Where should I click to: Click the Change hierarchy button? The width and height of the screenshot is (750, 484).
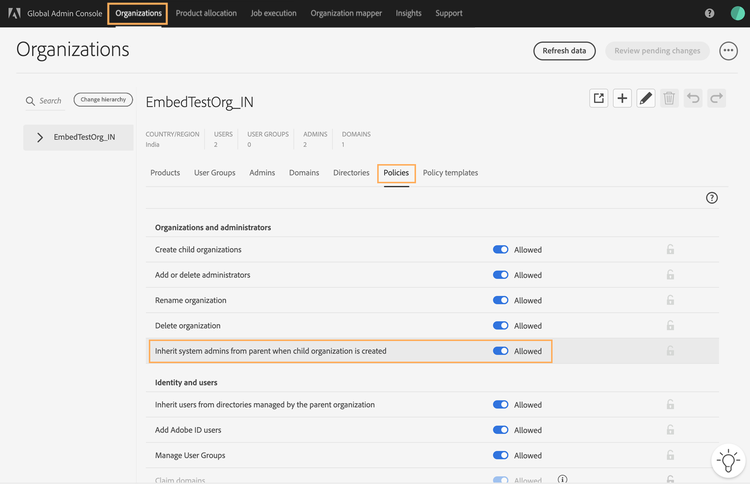click(103, 100)
